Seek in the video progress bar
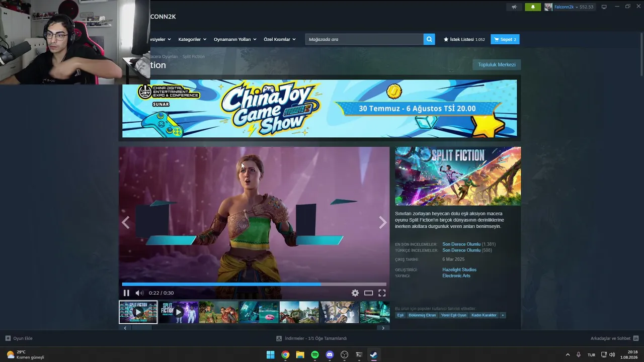644x362 pixels. pos(254,285)
